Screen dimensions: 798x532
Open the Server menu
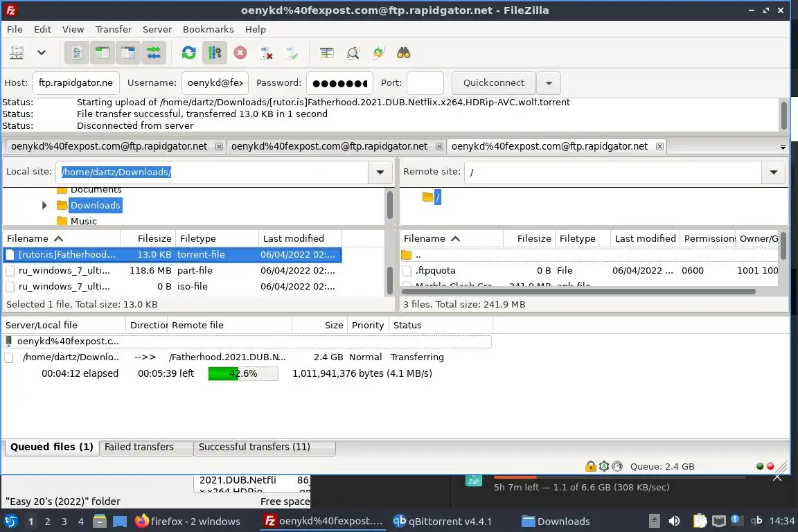(x=157, y=29)
